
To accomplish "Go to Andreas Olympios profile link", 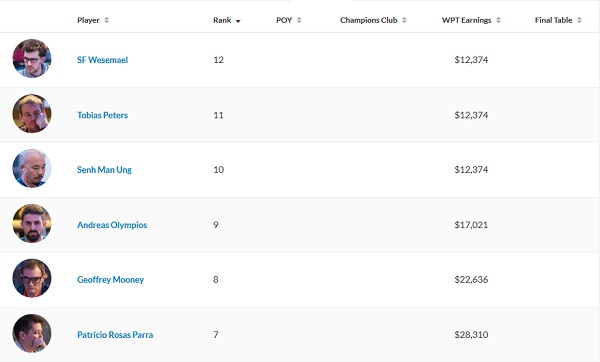I will point(112,225).
